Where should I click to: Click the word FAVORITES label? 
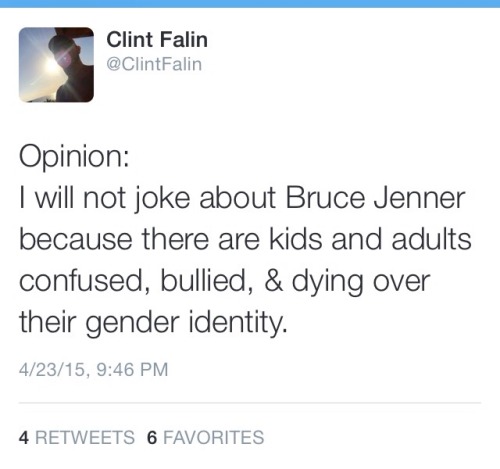(x=214, y=438)
